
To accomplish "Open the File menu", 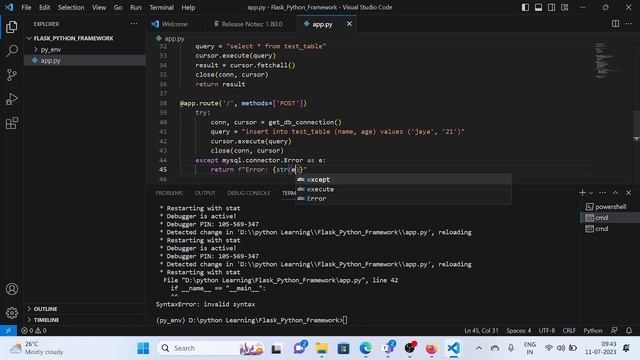I will pyautogui.click(x=26, y=7).
